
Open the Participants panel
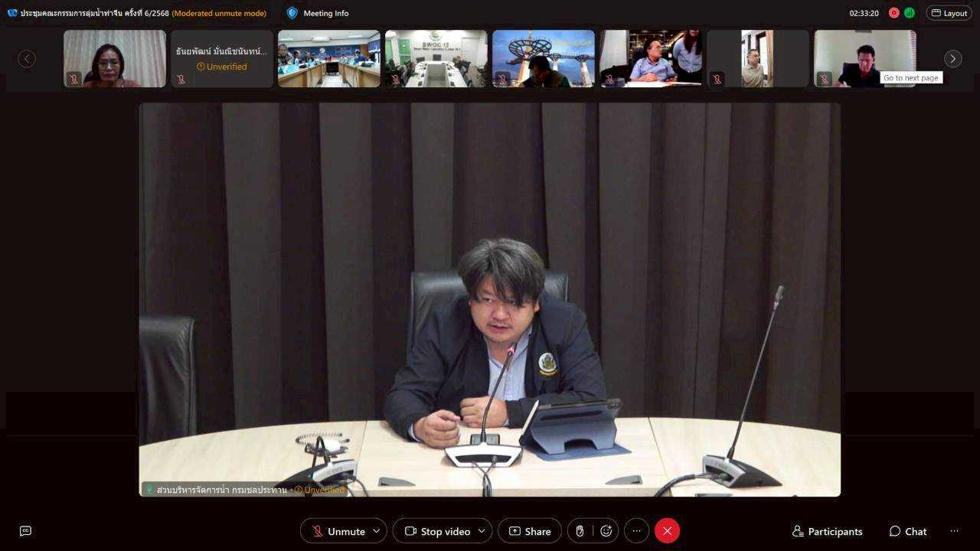pyautogui.click(x=827, y=531)
